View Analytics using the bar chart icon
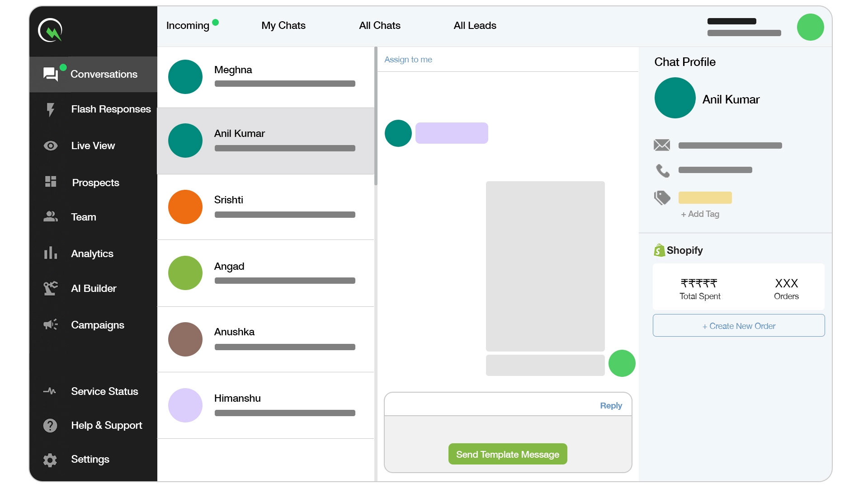 click(x=51, y=253)
